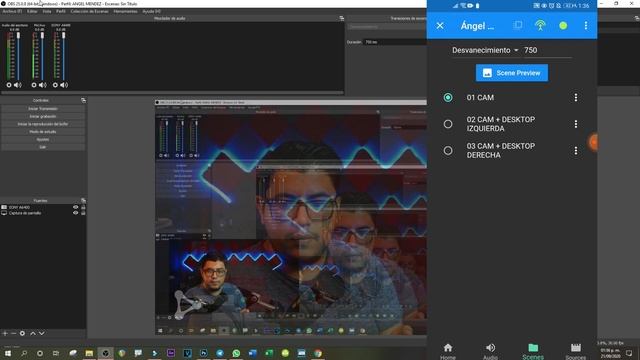Click Modo de estudio button
This screenshot has width=640, height=360.
tap(43, 132)
